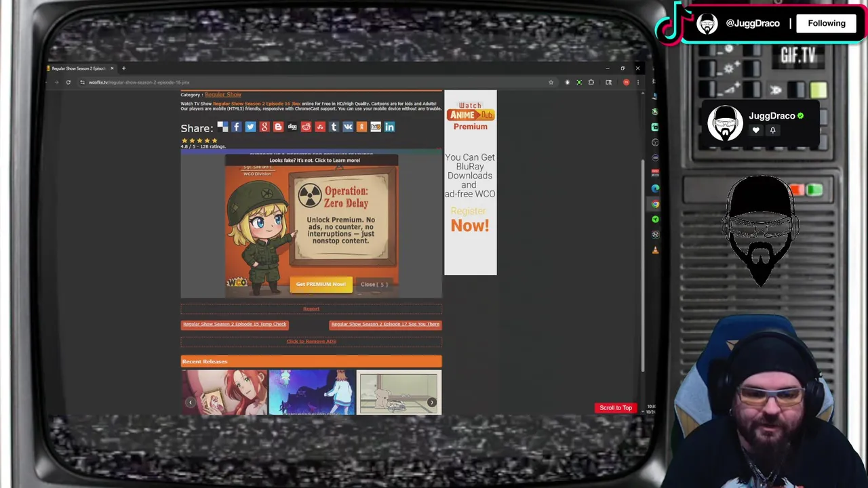The width and height of the screenshot is (868, 488).
Task: Open the Chrome three-dot menu
Action: pyautogui.click(x=637, y=82)
